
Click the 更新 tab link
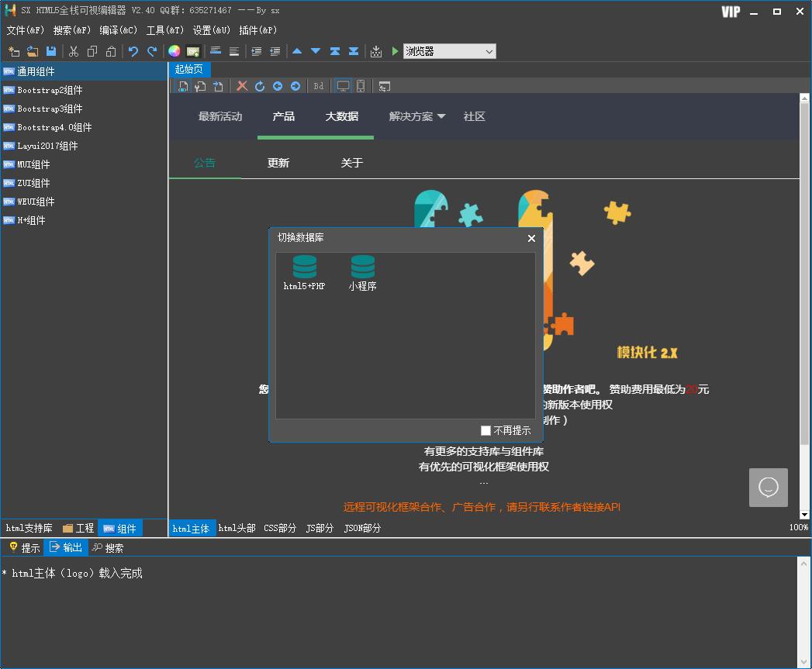click(278, 163)
